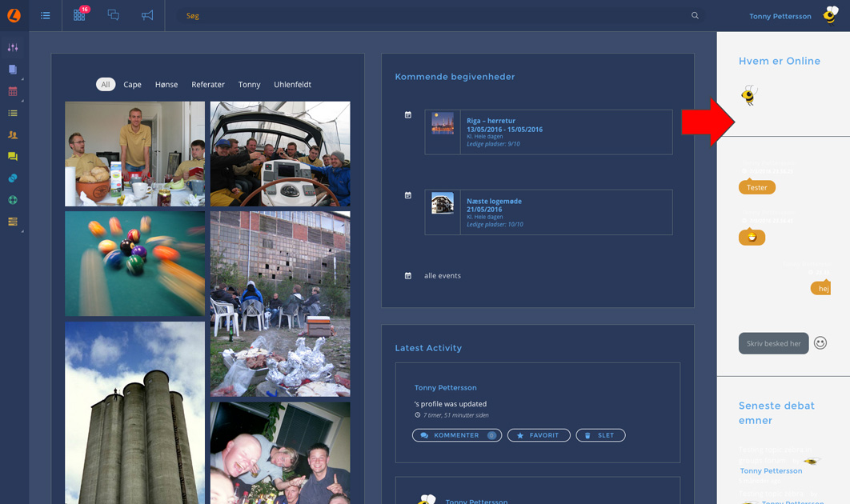Image resolution: width=850 pixels, height=504 pixels.
Task: Expand the server stack sidebar item
Action: (x=13, y=222)
